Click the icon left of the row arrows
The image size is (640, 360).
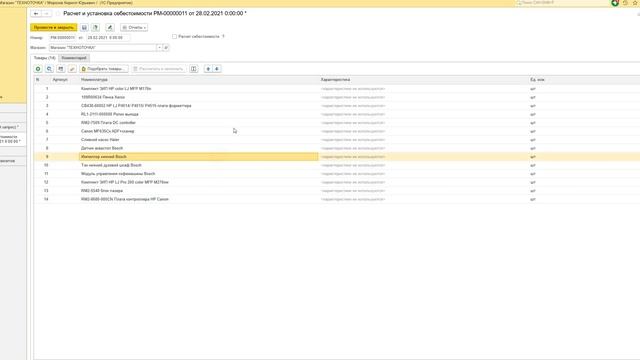193,69
